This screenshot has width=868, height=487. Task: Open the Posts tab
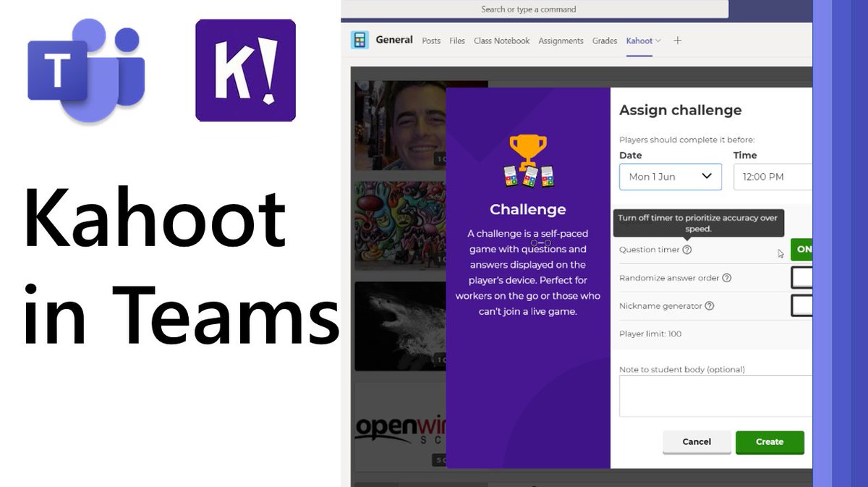[x=431, y=41]
